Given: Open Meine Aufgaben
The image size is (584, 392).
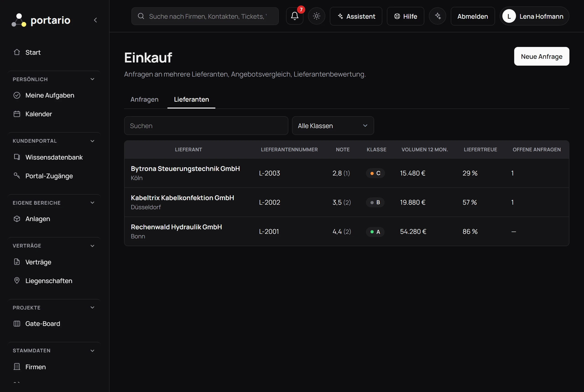Looking at the screenshot, I should pos(55,95).
